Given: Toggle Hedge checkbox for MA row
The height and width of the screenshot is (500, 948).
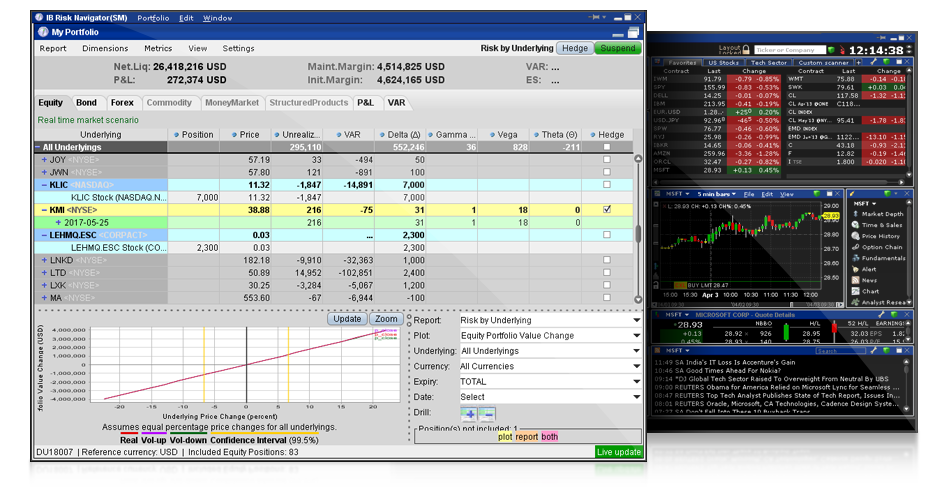Looking at the screenshot, I should click(607, 297).
